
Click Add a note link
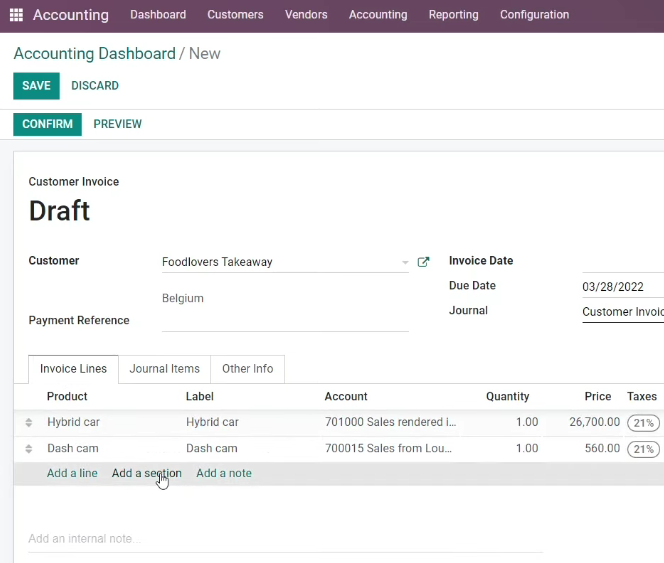tap(224, 473)
